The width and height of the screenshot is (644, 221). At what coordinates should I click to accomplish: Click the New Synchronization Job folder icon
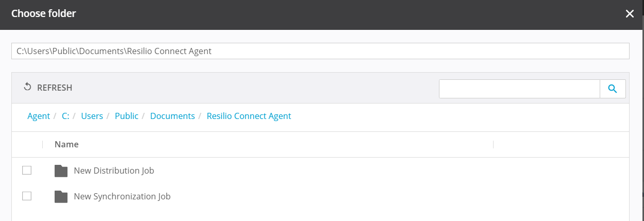click(61, 196)
